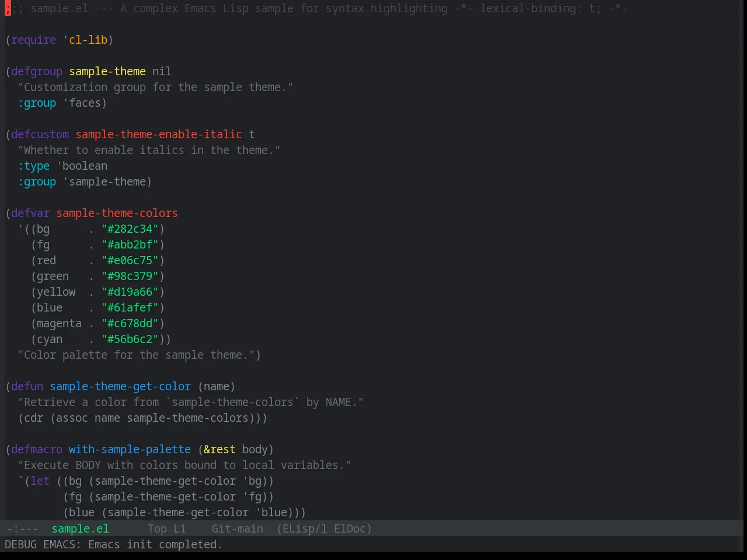This screenshot has width=747, height=560.
Task: Click the 'fg quoted symbol in let binding
Action: 252,496
